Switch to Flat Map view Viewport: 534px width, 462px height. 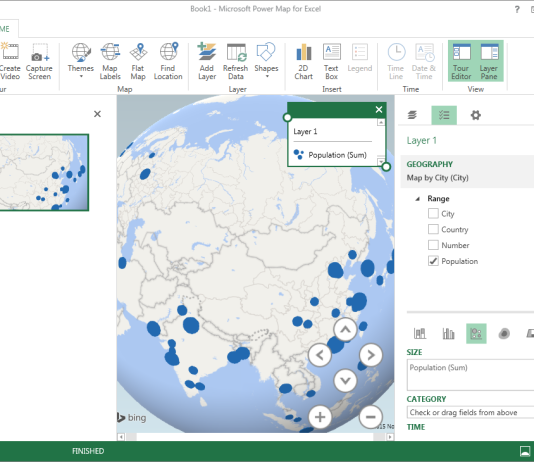(138, 61)
